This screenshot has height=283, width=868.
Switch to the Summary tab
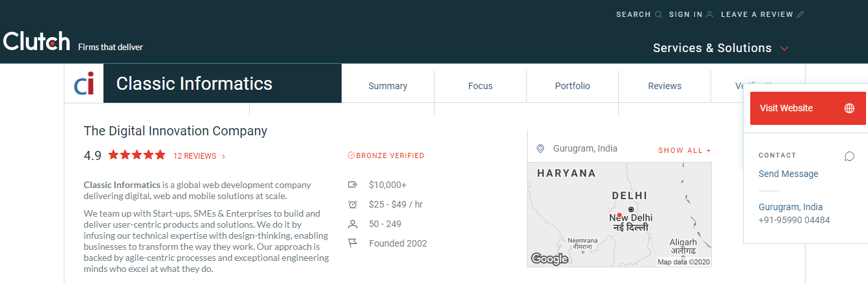(x=388, y=86)
